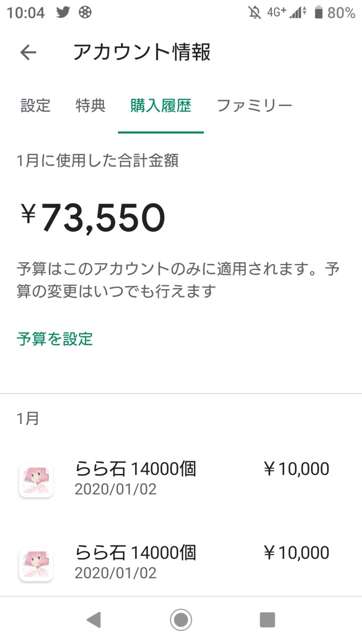The image size is (362, 644).
Task: Tap the first ¥10,000 price
Action: click(296, 469)
